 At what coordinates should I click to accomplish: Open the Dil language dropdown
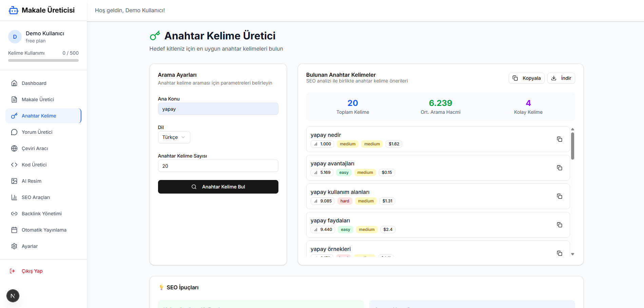pos(174,137)
